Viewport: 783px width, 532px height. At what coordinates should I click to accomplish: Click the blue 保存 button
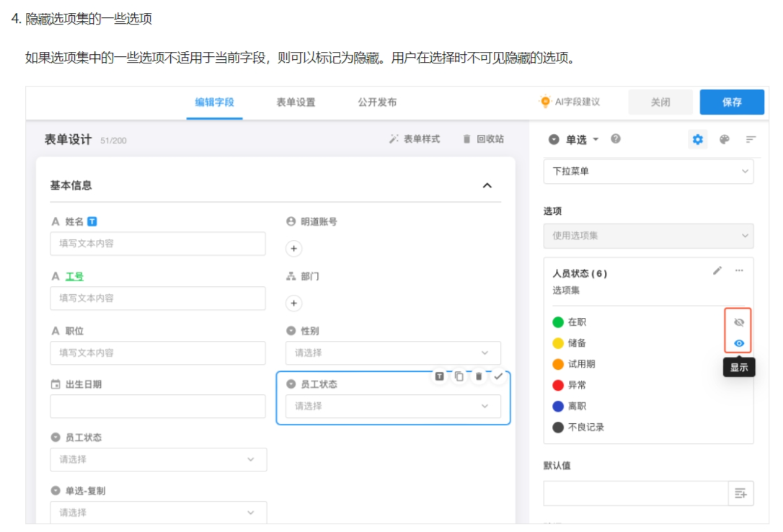click(731, 102)
